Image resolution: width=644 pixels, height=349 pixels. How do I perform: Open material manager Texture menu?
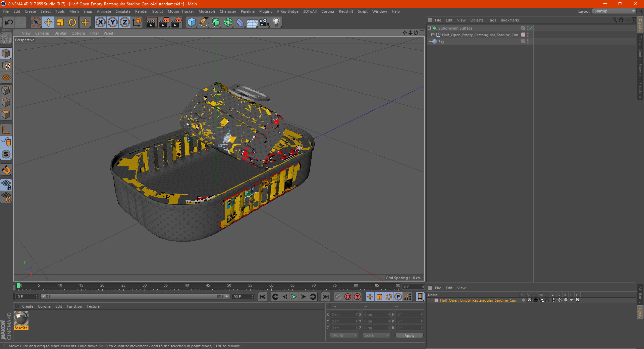coord(93,306)
